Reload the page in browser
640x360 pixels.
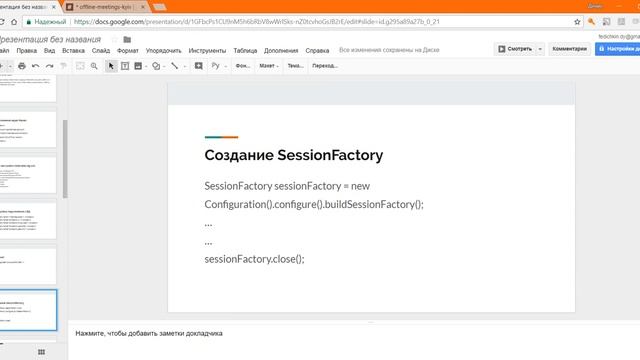[2, 22]
